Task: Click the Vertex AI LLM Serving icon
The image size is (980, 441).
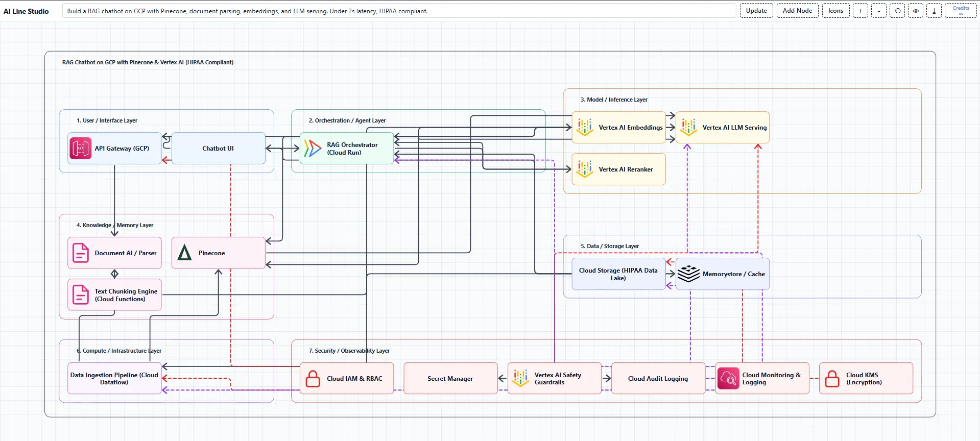Action: pyautogui.click(x=688, y=127)
